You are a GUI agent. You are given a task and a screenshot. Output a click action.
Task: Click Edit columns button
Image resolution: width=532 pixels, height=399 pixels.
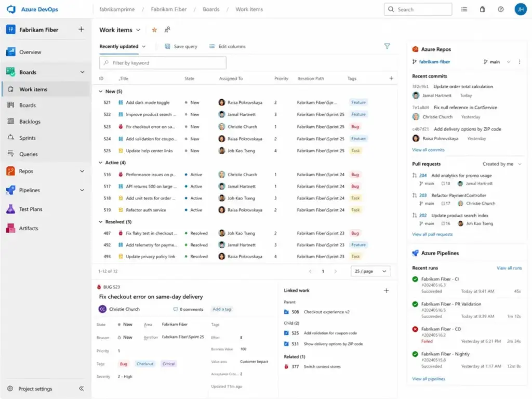point(228,46)
